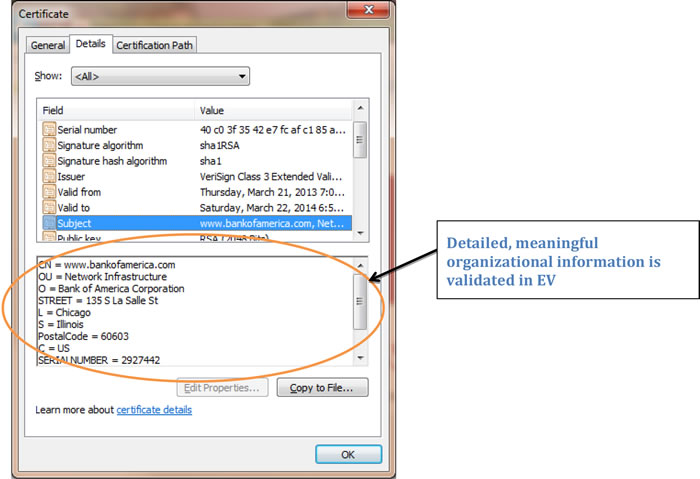Click the Subject field icon

[50, 223]
